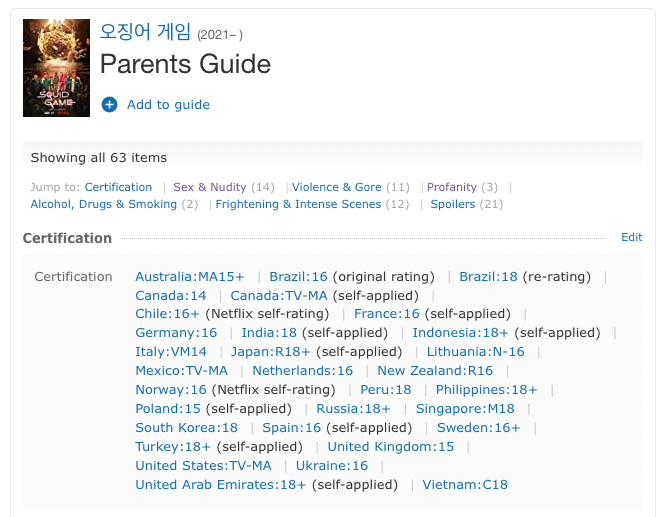Viewport: 664px width, 517px height.
Task: Jump to Alcohol, Drugs & Smoking section
Action: (x=104, y=204)
